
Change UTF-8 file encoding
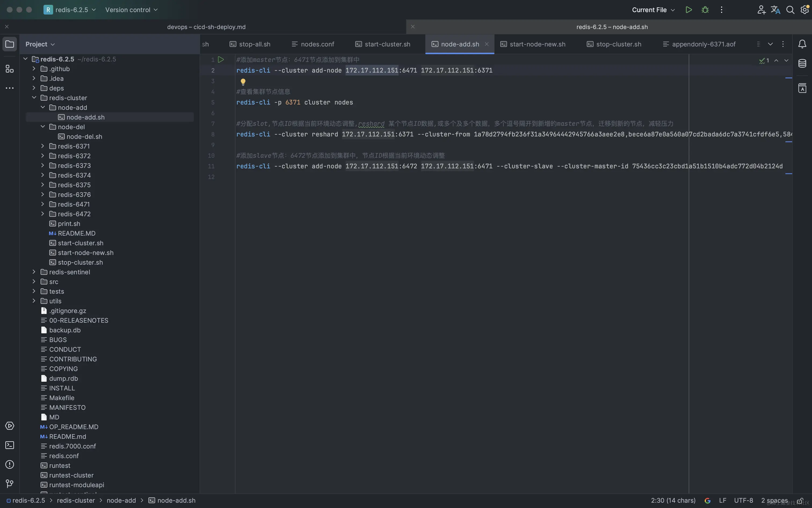click(744, 500)
